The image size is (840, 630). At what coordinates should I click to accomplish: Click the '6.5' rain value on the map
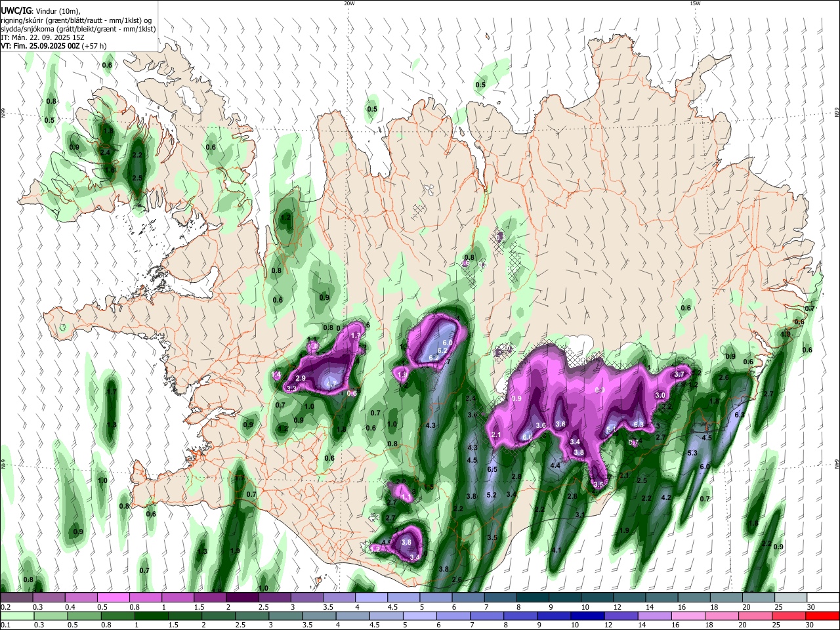click(493, 470)
